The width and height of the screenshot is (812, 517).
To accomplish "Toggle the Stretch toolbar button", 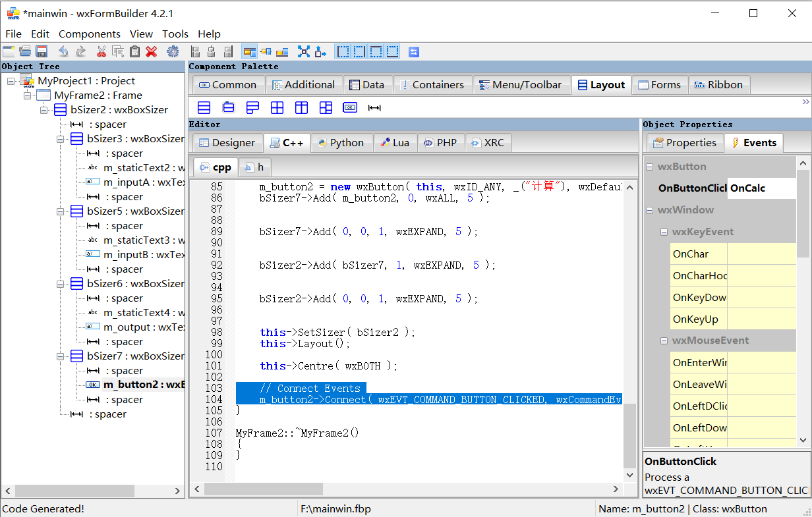I will pos(321,51).
